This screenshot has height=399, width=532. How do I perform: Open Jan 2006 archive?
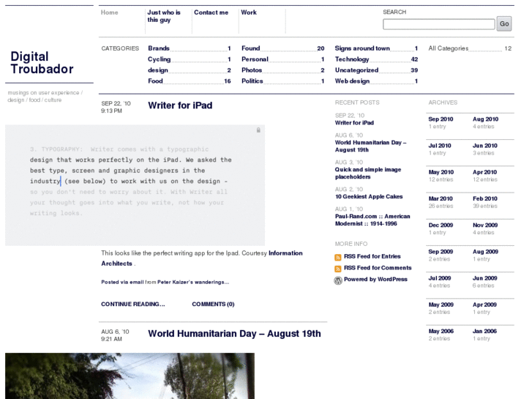pyautogui.click(x=484, y=331)
